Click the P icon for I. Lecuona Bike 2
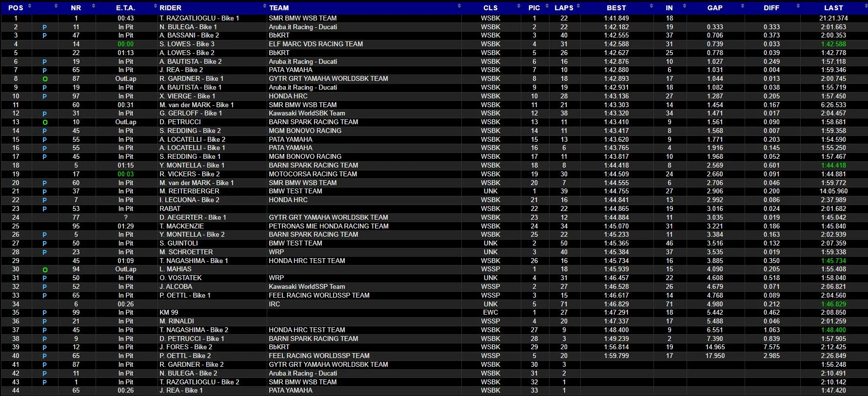 coord(45,200)
